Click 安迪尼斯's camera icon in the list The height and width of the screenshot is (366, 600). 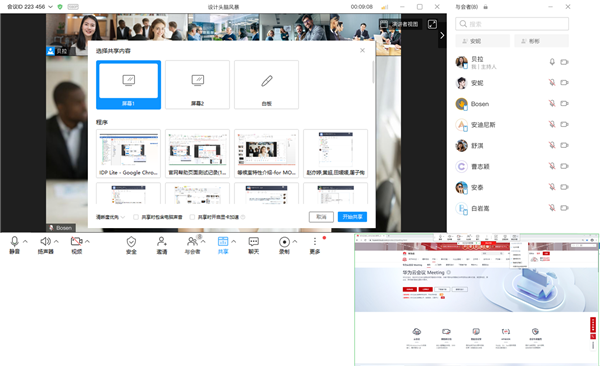point(564,124)
